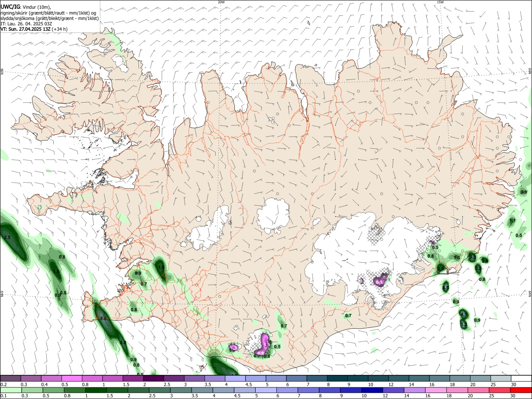This screenshot has height=399, width=532.
Task: Click the '(+34 h)' forecast offset text
Action: pyautogui.click(x=60, y=29)
